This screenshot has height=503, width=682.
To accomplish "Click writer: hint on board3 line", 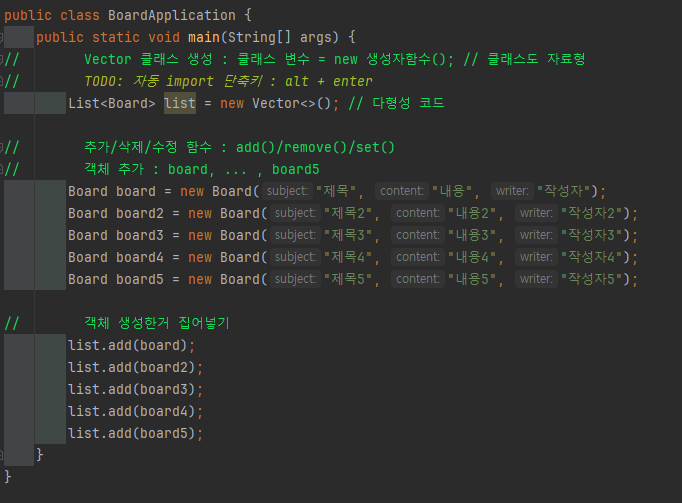I will click(x=536, y=235).
